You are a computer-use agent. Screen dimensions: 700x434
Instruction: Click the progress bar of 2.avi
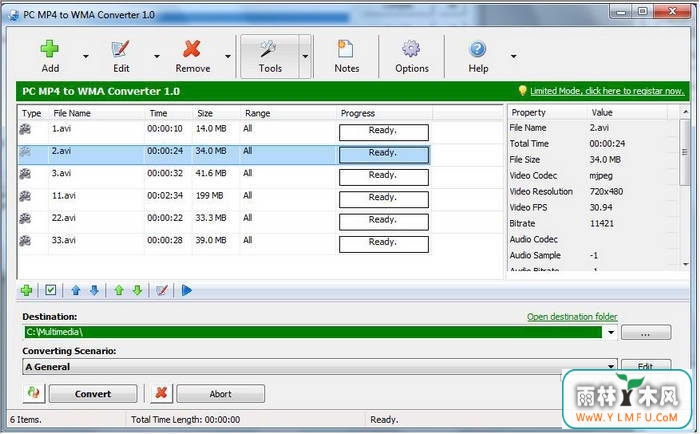384,155
